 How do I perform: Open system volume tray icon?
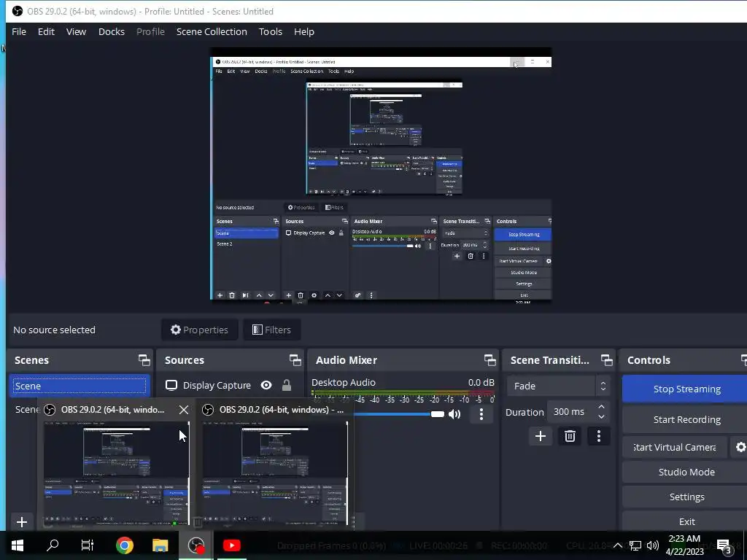pos(653,545)
